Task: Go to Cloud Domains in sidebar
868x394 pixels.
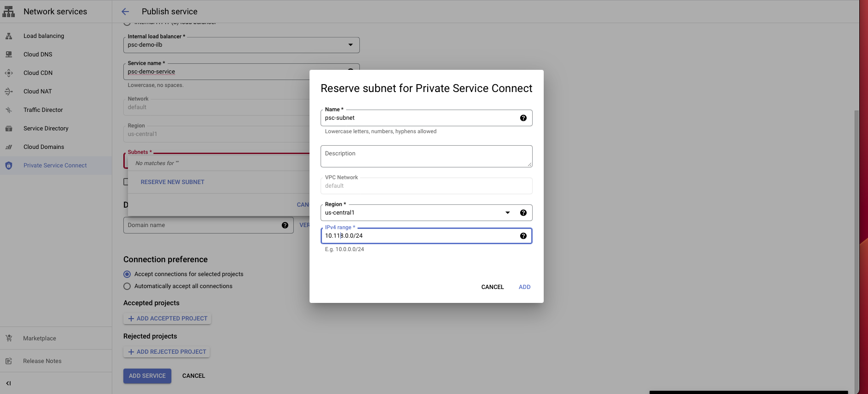Action: pyautogui.click(x=44, y=147)
